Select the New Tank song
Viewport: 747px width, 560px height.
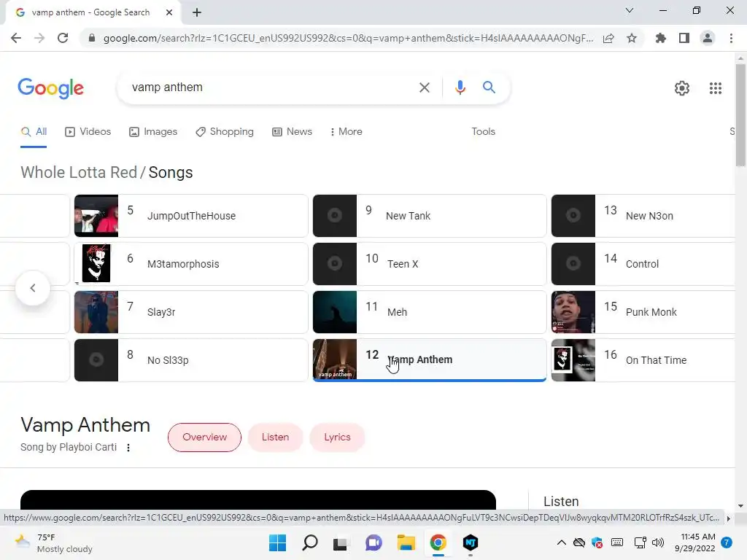(429, 216)
